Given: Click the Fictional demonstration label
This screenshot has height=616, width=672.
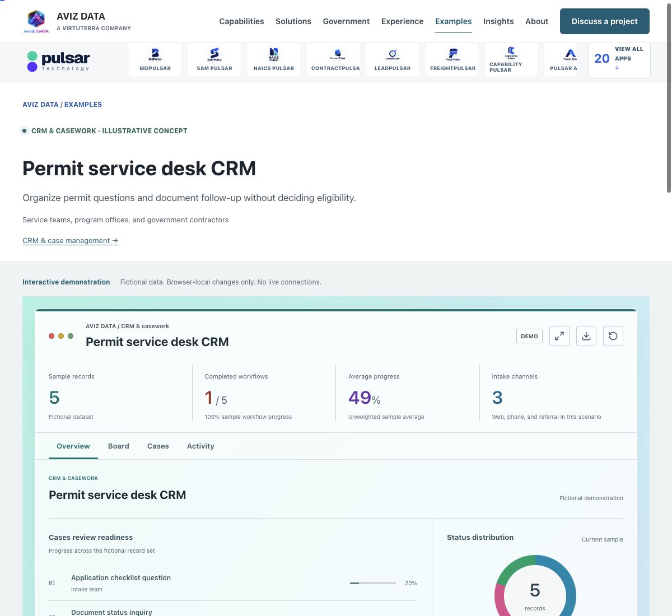Looking at the screenshot, I should pos(591,498).
